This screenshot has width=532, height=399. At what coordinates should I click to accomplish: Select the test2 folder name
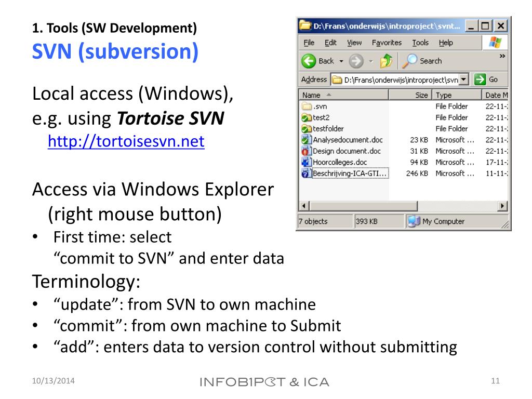coord(321,117)
